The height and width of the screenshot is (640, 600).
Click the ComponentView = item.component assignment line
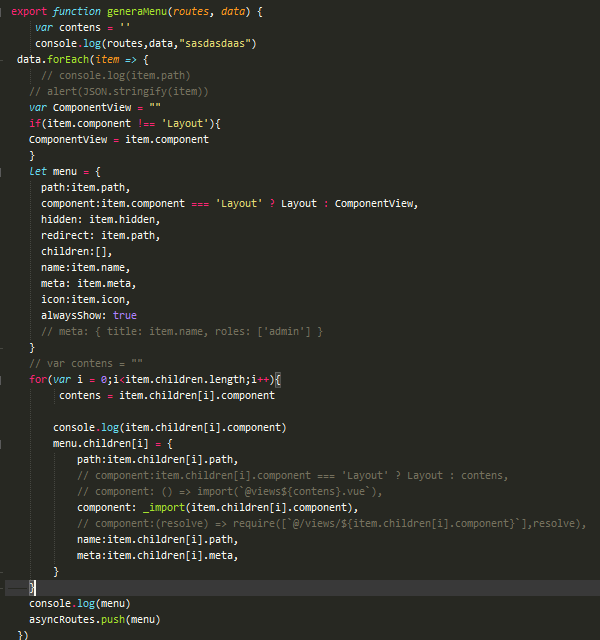119,140
